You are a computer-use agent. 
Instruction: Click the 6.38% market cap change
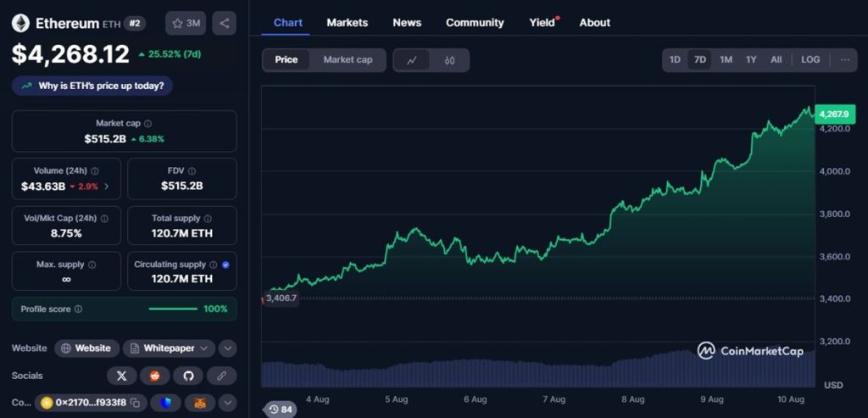click(147, 139)
